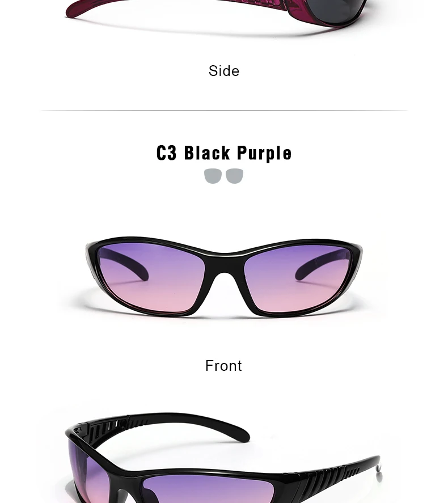Click the right gray lens color icon
Image resolution: width=448 pixels, height=503 pixels.
tap(234, 176)
